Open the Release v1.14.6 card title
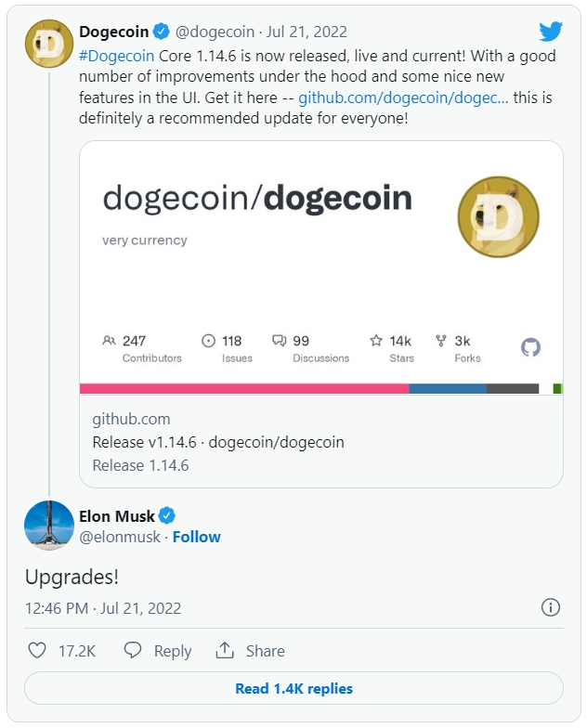 218,442
